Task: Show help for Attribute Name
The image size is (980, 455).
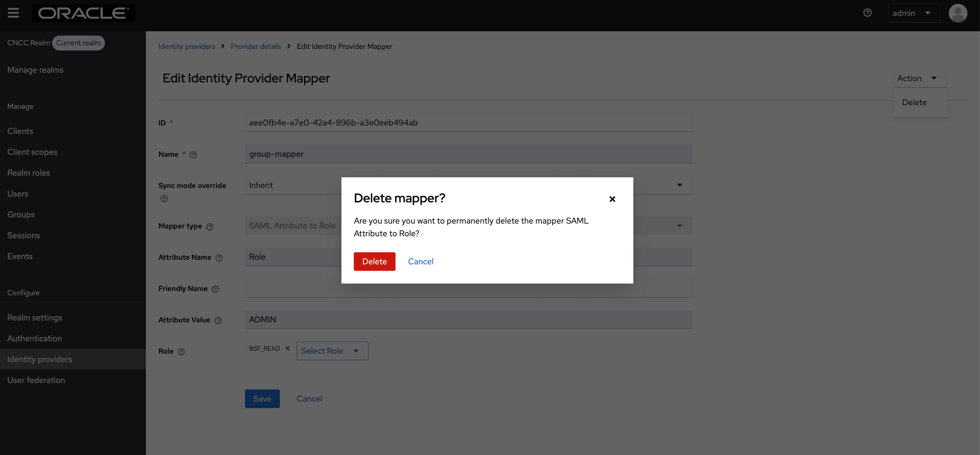Action: tap(219, 258)
